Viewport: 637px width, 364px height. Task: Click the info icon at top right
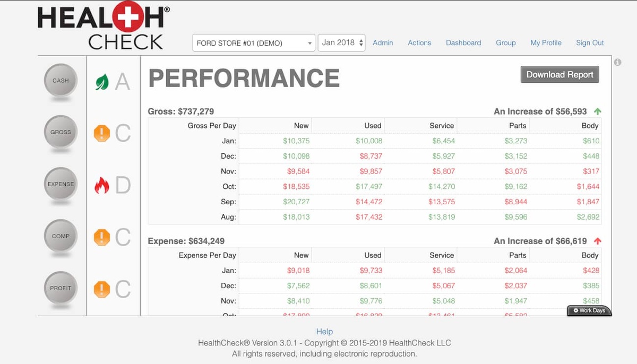[617, 62]
